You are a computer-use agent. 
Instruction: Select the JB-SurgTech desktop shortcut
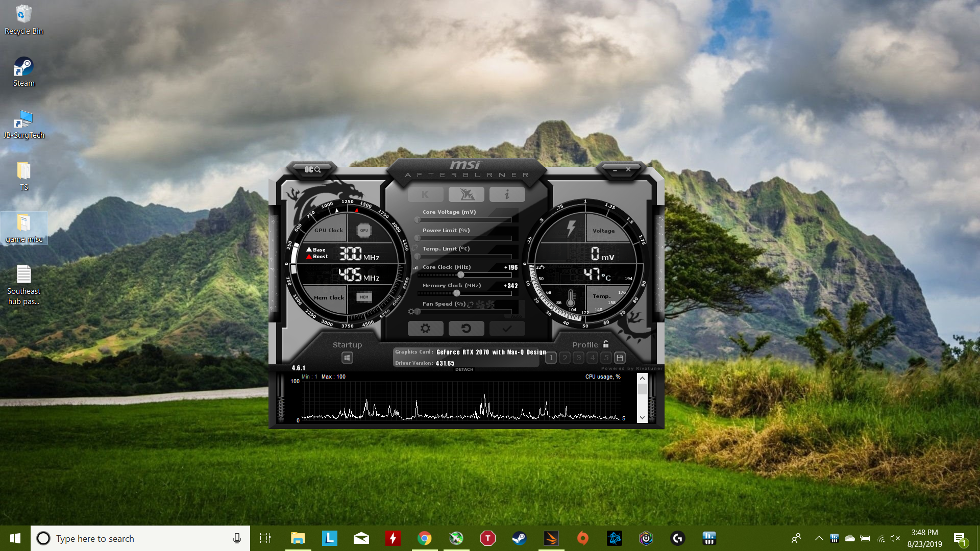click(23, 124)
